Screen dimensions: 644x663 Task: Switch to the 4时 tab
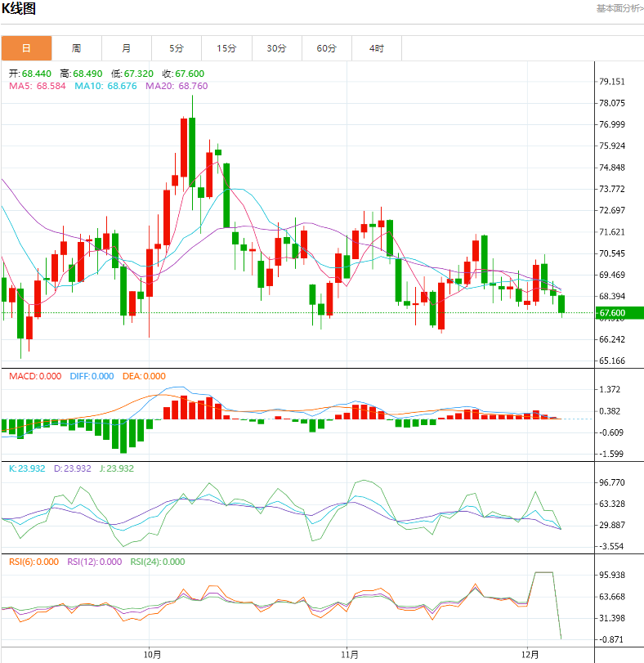[376, 48]
